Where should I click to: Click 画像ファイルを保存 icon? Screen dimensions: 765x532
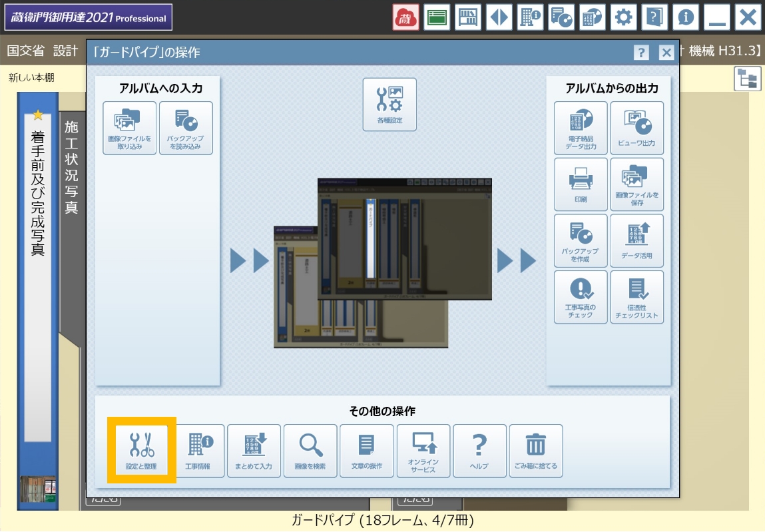click(637, 184)
